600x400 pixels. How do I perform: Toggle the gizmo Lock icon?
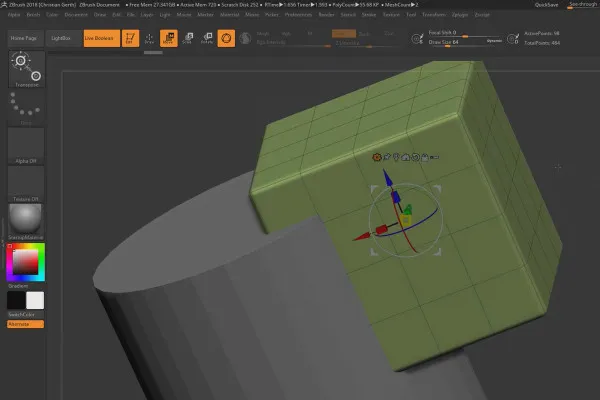click(425, 157)
